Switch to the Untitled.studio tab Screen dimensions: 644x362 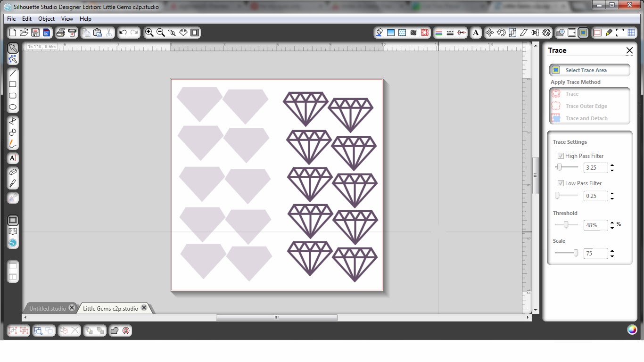click(x=48, y=308)
